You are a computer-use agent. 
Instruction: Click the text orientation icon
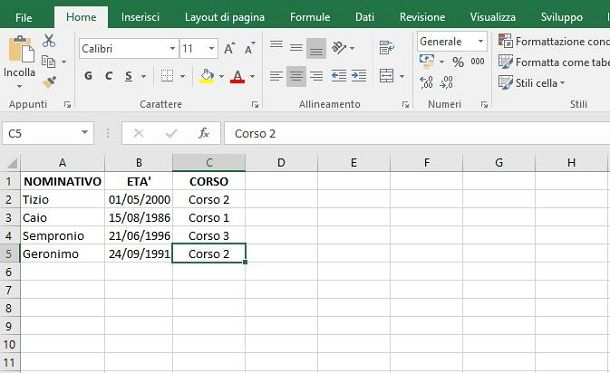pyautogui.click(x=339, y=48)
